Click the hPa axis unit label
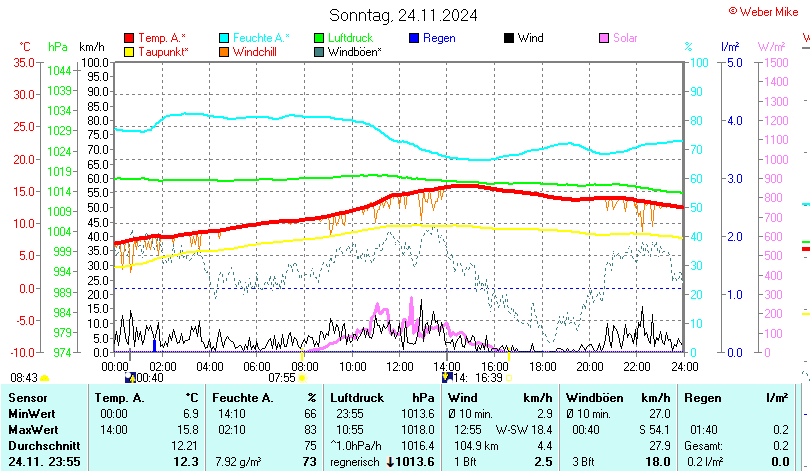Image resolution: width=810 pixels, height=471 pixels. point(58,47)
